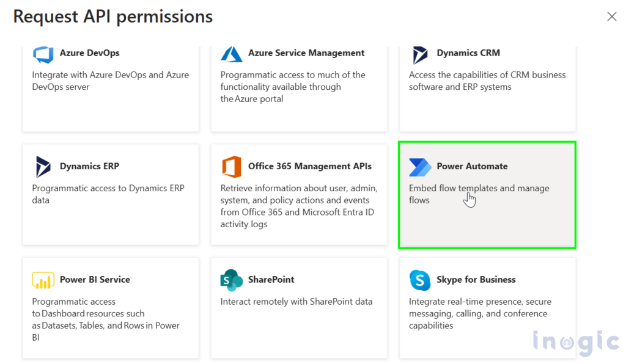Select Skype for Business heading
The image size is (626, 364).
pyautogui.click(x=476, y=280)
